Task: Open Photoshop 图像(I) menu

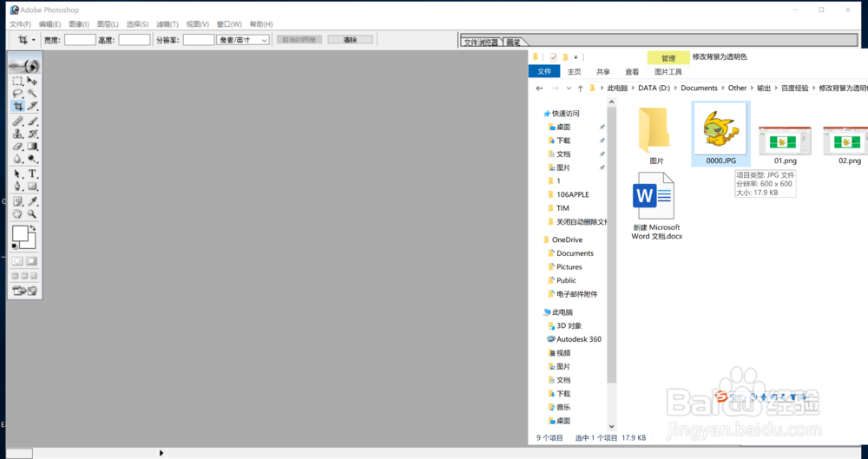Action: pyautogui.click(x=79, y=24)
